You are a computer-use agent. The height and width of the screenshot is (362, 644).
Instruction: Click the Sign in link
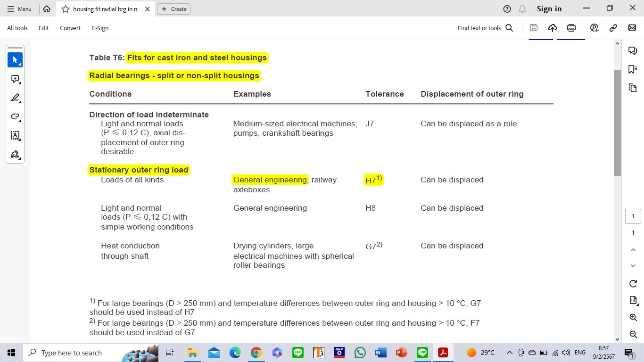point(549,9)
